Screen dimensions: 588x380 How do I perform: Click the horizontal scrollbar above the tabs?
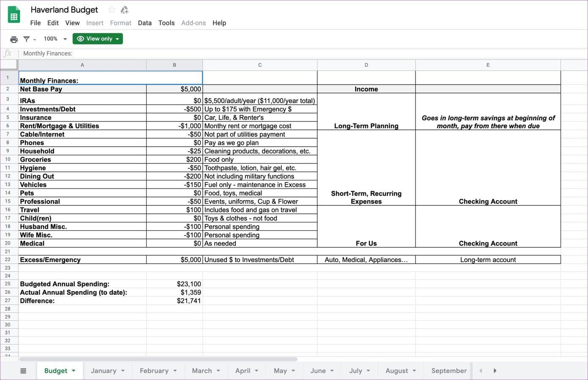click(x=158, y=359)
